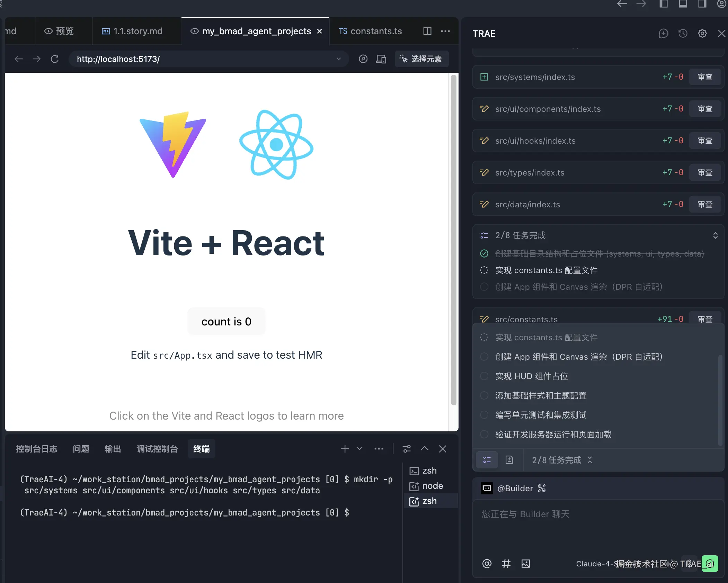This screenshot has width=728, height=583.
Task: Toggle device emulation icon in preview toolbar
Action: (x=381, y=59)
